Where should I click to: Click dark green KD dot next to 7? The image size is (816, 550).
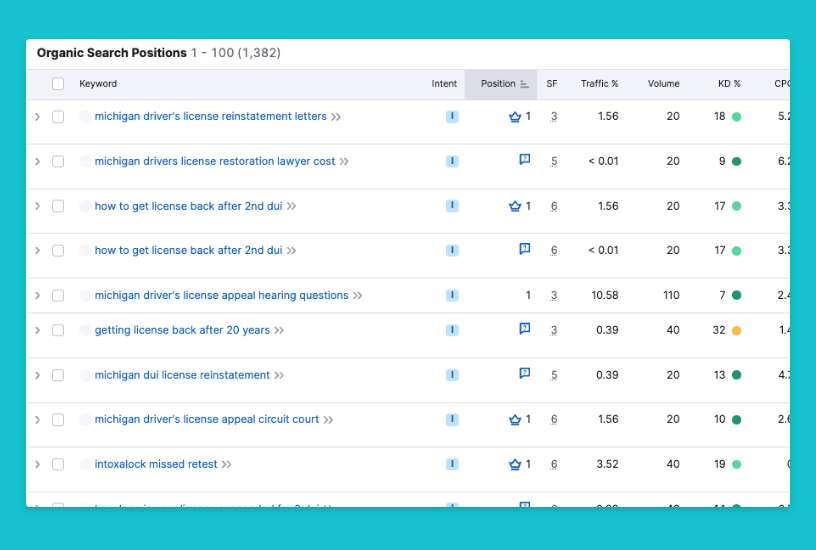tap(736, 296)
